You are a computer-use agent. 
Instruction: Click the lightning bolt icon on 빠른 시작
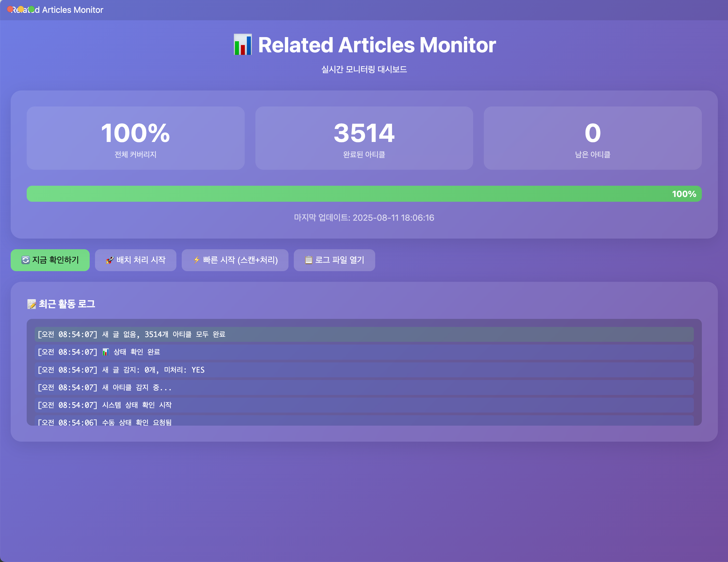pyautogui.click(x=197, y=260)
